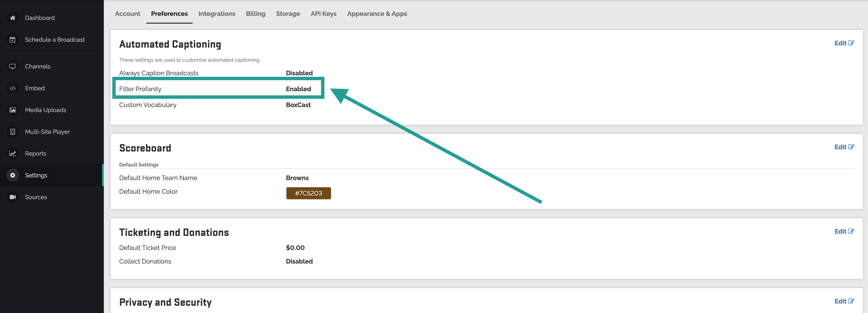Go to the Billing tab
The width and height of the screenshot is (868, 313).
[255, 14]
